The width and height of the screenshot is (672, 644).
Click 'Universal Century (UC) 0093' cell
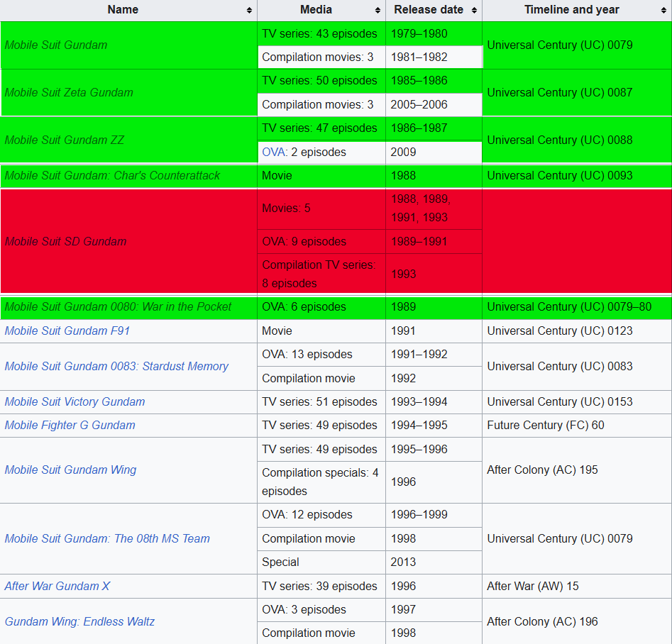point(577,176)
